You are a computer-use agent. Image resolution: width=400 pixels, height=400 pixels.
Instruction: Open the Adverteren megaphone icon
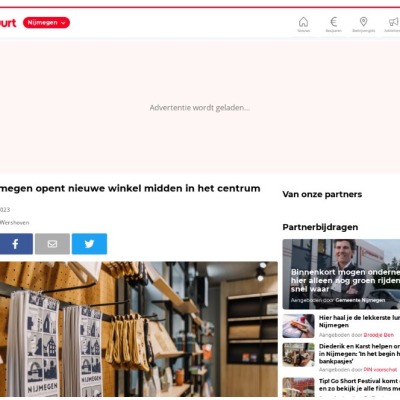pos(393,25)
